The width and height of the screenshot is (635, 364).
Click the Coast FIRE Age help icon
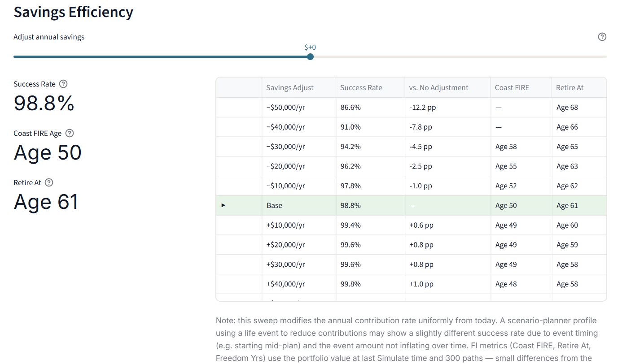[x=69, y=133]
